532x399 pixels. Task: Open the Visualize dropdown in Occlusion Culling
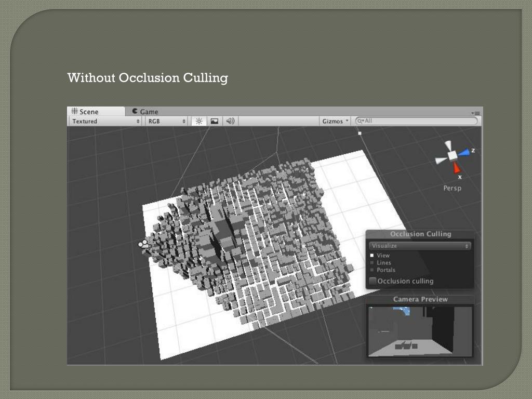click(420, 246)
